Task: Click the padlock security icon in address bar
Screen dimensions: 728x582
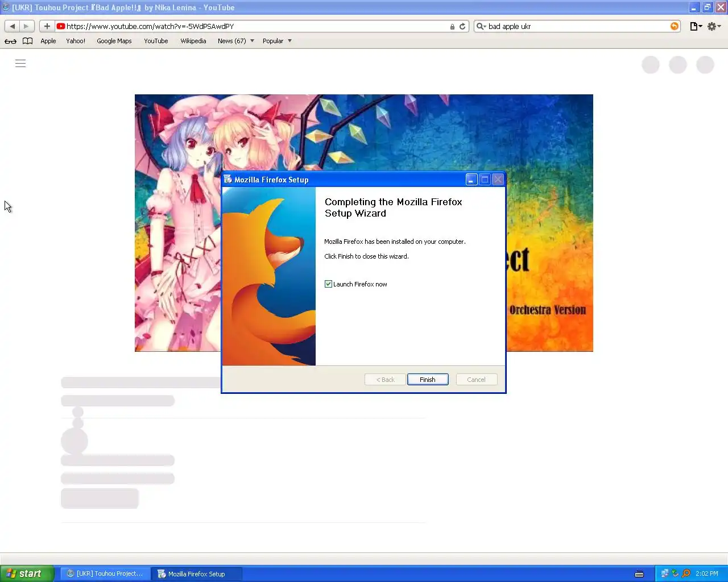Action: click(x=452, y=27)
